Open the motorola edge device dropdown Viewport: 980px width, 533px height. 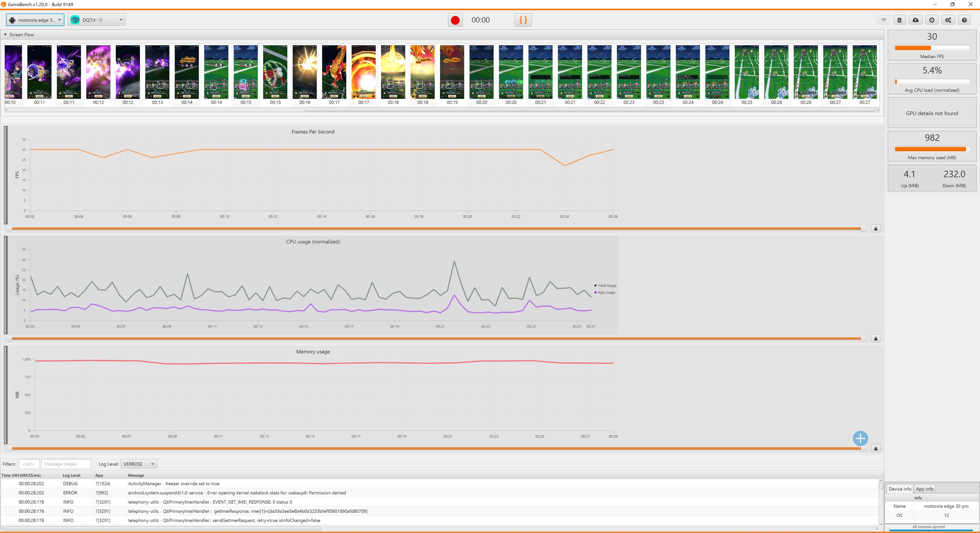click(35, 20)
